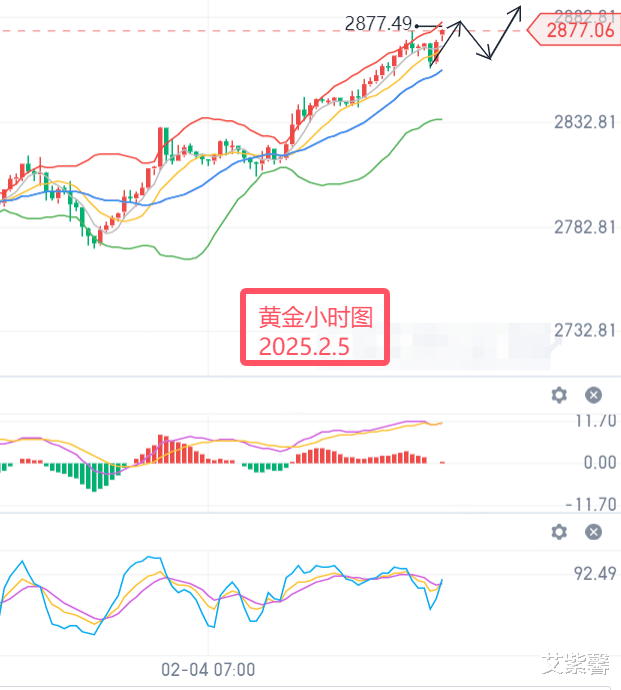The height and width of the screenshot is (690, 621).
Task: Click the 2782.81 price axis label
Action: coord(584,227)
